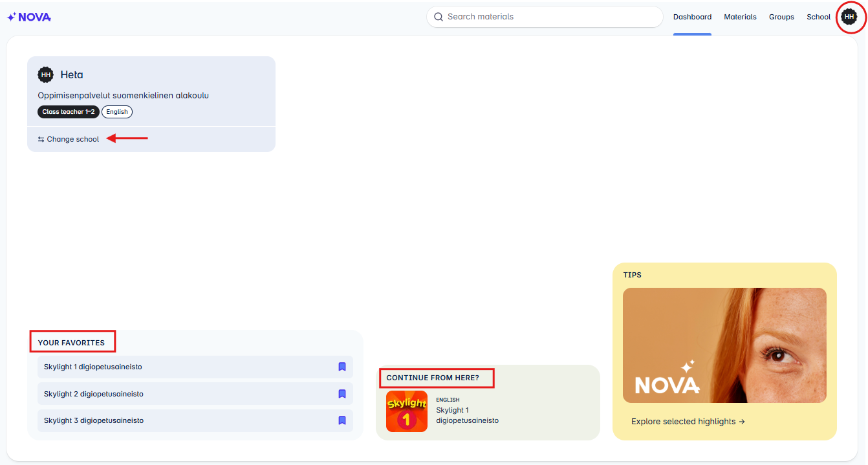Image resolution: width=868 pixels, height=465 pixels.
Task: Select the Dashboard tab
Action: point(692,17)
